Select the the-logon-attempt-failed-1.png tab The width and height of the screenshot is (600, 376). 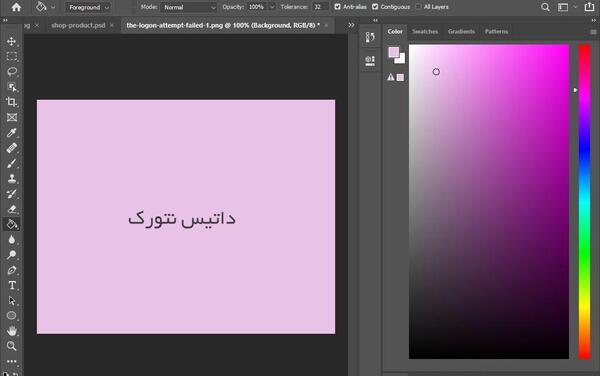tap(223, 25)
